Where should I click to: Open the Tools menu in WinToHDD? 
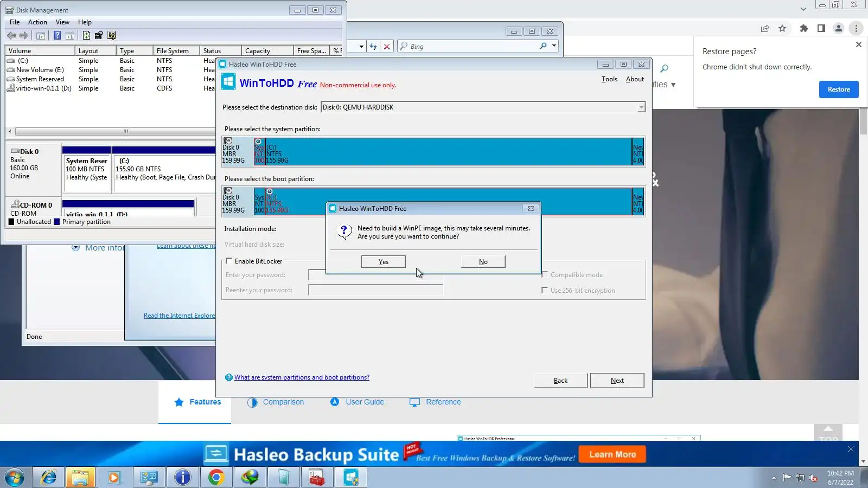click(609, 79)
